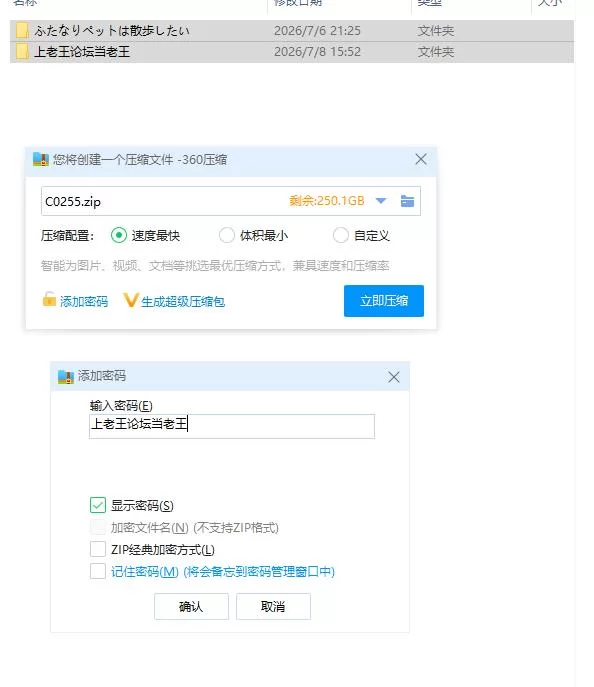Click the date 2026/7/8 15:52
Screen dimensions: 594x687
[317, 52]
